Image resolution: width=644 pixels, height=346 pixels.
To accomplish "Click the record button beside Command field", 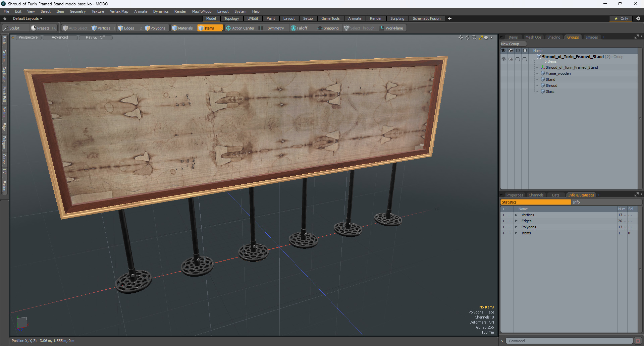I will click(x=638, y=341).
